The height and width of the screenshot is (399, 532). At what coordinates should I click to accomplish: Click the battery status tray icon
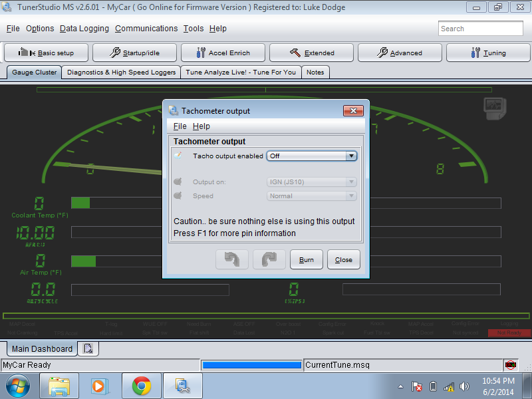tap(433, 386)
